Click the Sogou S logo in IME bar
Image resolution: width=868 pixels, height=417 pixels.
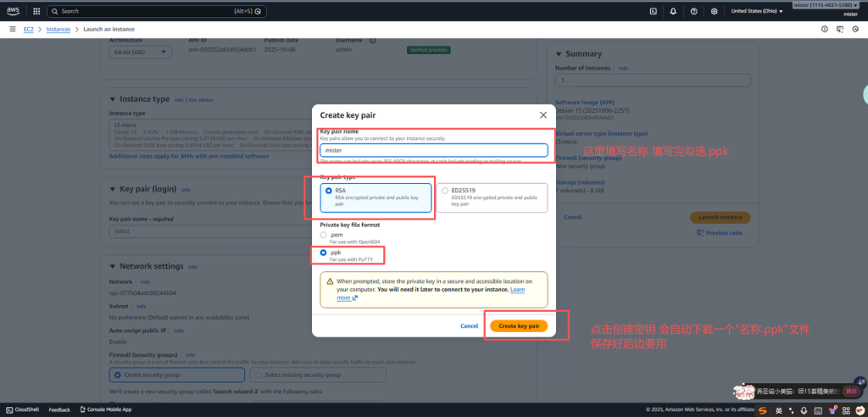click(764, 410)
